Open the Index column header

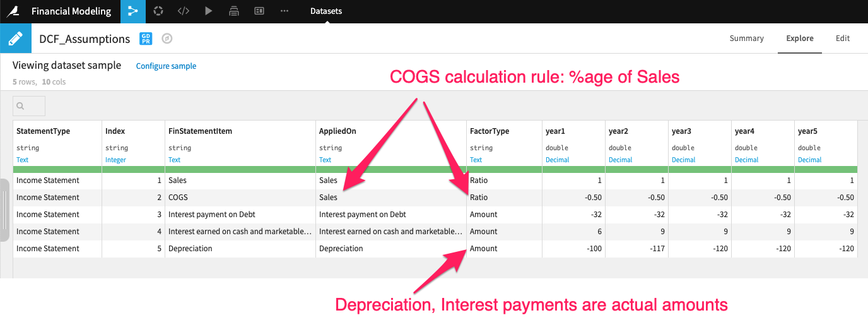[115, 131]
